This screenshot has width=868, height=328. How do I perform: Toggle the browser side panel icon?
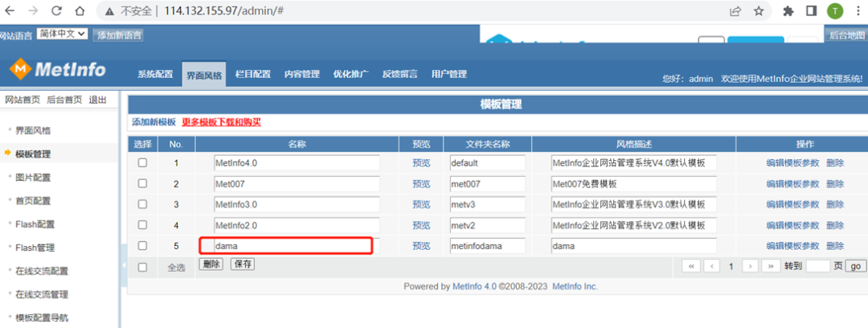pyautogui.click(x=812, y=10)
